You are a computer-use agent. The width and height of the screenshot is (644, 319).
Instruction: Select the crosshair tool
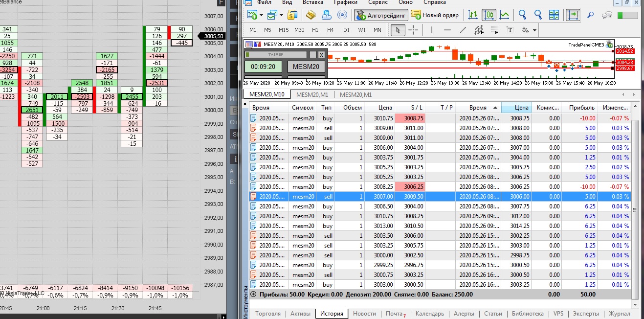(413, 30)
